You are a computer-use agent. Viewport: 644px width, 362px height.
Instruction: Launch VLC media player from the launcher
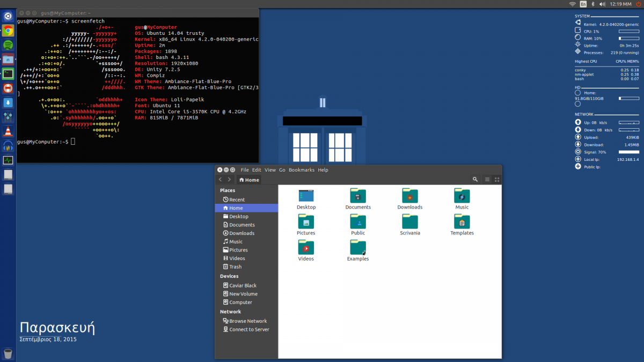click(8, 131)
